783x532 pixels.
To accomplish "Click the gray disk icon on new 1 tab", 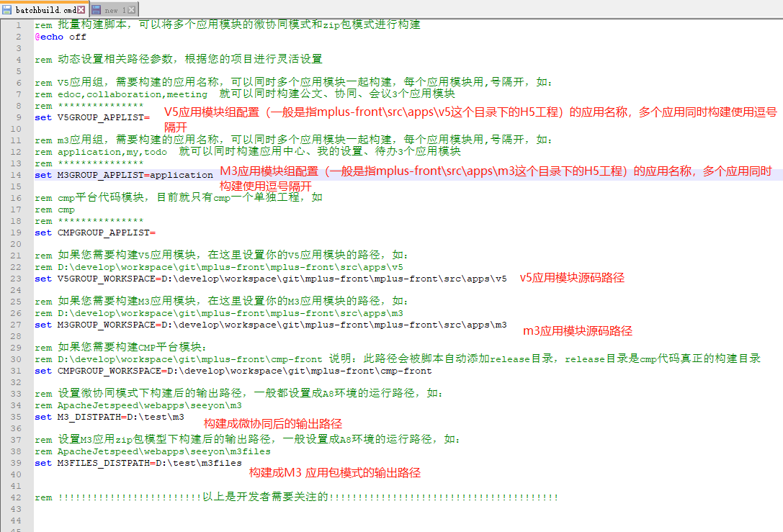I will point(96,9).
